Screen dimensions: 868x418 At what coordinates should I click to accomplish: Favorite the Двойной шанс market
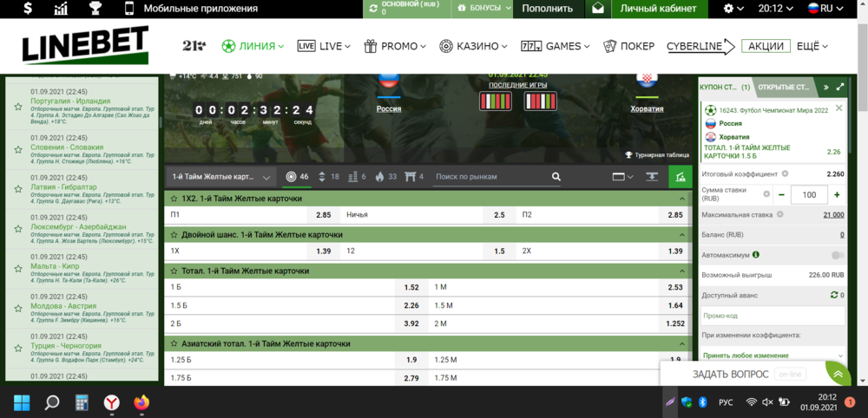(174, 235)
